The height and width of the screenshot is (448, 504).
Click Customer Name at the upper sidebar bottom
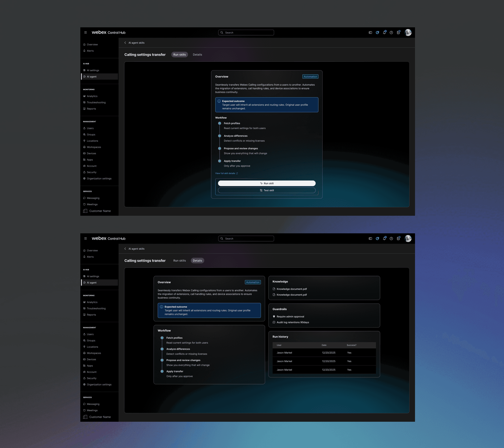tap(100, 211)
